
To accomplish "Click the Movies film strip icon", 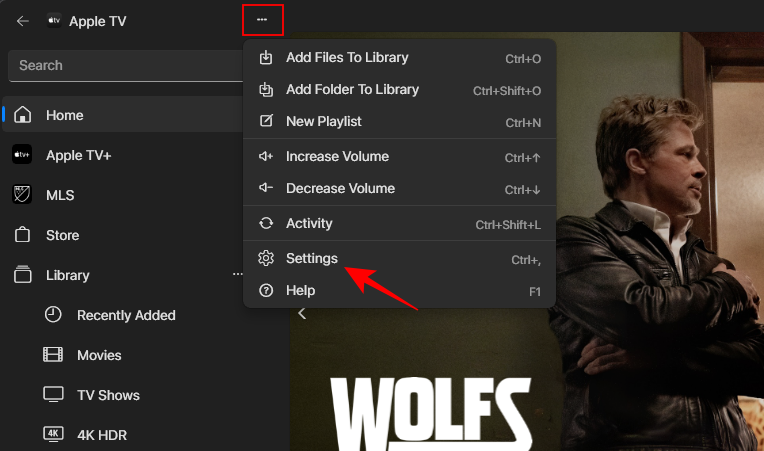I will click(x=53, y=355).
